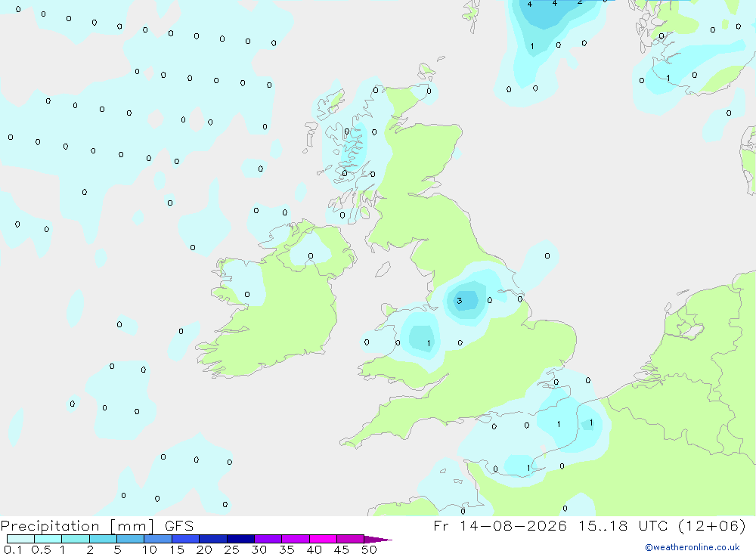Click the above-50 arrow tip of legend
756x554 pixels.
point(378,540)
